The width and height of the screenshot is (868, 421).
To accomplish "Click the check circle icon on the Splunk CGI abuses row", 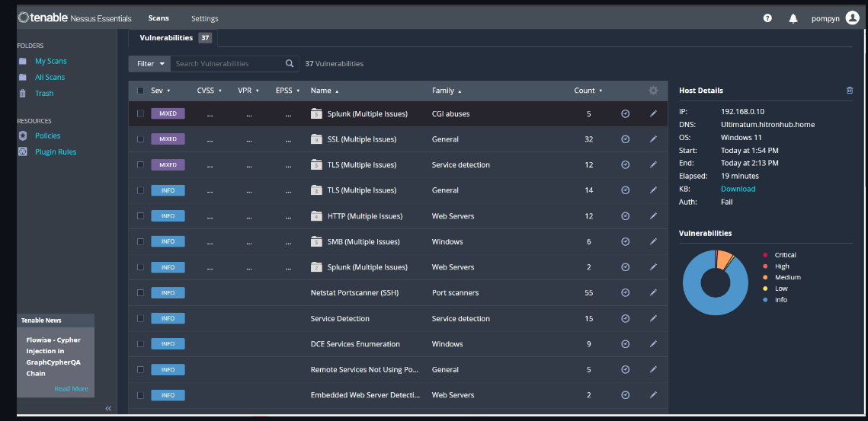I will [x=626, y=113].
